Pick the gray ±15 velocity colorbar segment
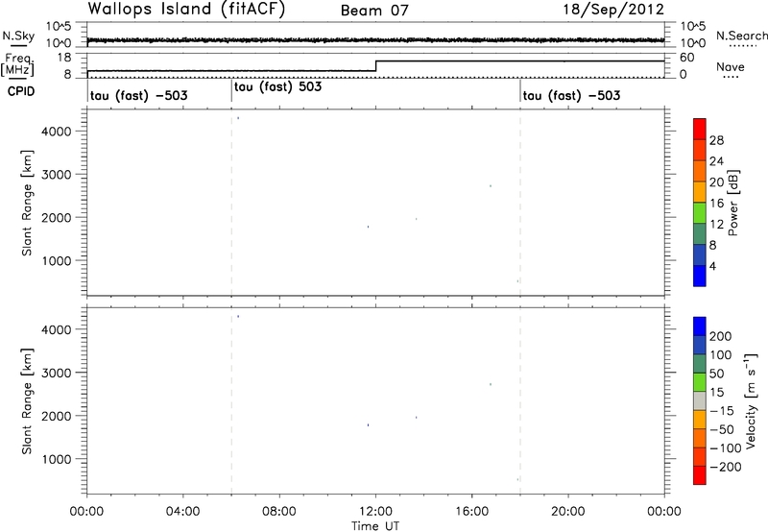Viewport: 768px width, 532px height. tap(700, 401)
